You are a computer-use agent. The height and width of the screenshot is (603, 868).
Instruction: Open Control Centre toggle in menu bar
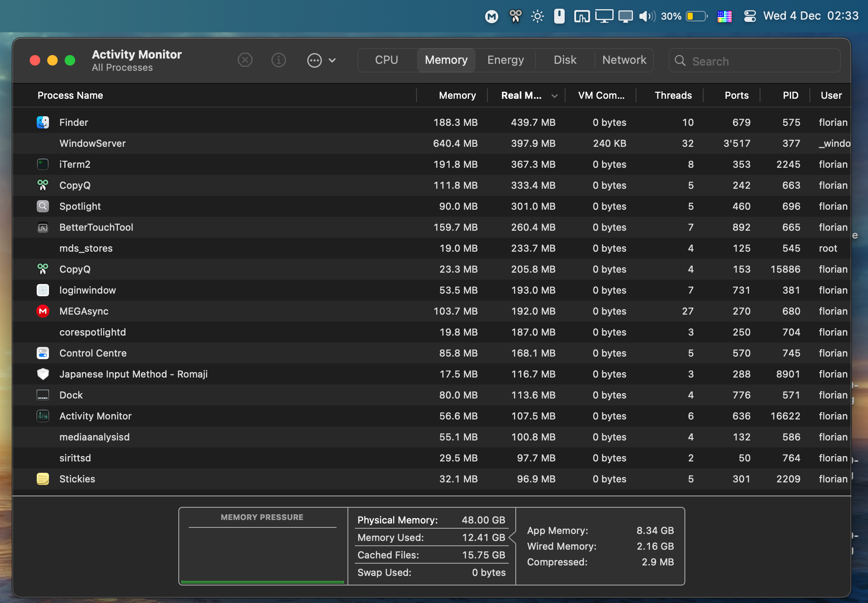click(750, 16)
